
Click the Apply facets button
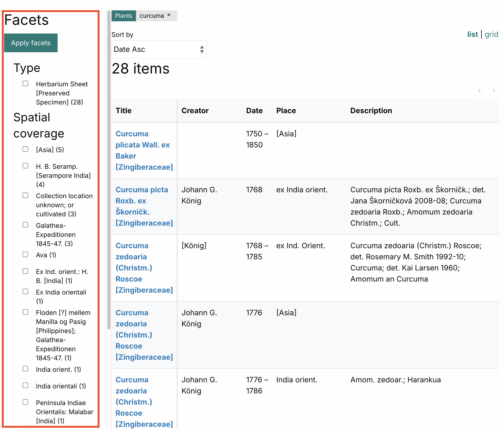coord(31,43)
